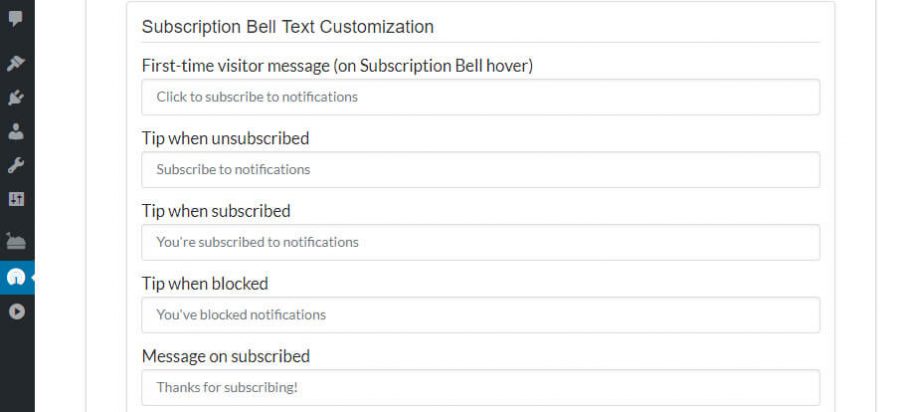Click the service bell sidebar icon

[x=16, y=240]
